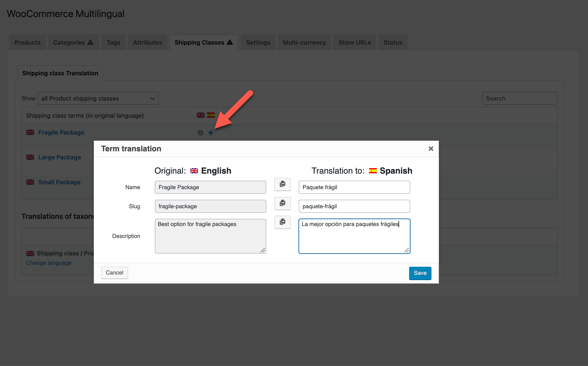Click globe icon in Fragile Package row

coord(201,133)
